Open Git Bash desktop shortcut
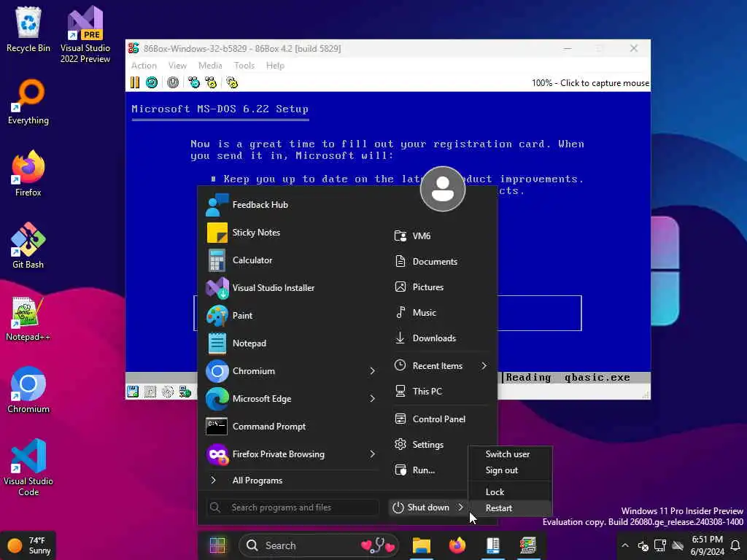Viewport: 747px width, 560px height. 28,246
